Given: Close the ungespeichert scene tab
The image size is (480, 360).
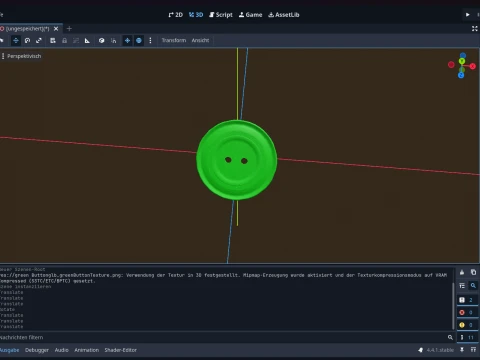Looking at the screenshot, I should tap(56, 29).
